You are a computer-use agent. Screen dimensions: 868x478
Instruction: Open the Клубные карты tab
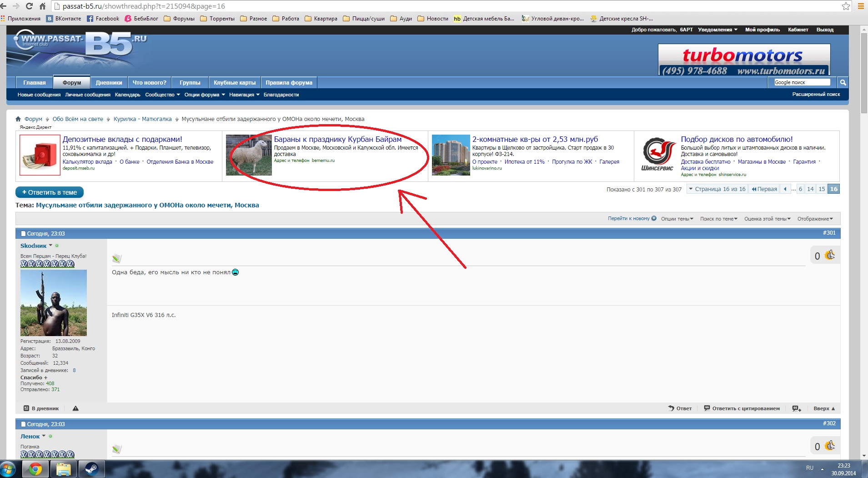pyautogui.click(x=235, y=82)
